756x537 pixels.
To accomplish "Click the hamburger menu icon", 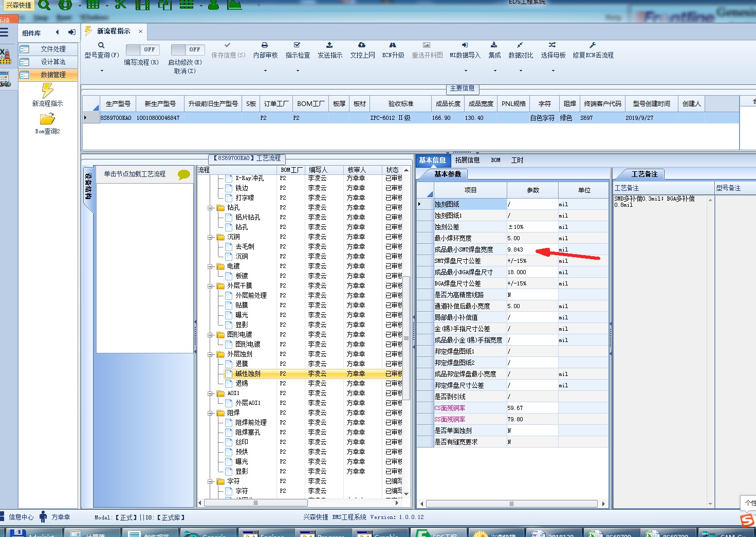I will point(5,32).
